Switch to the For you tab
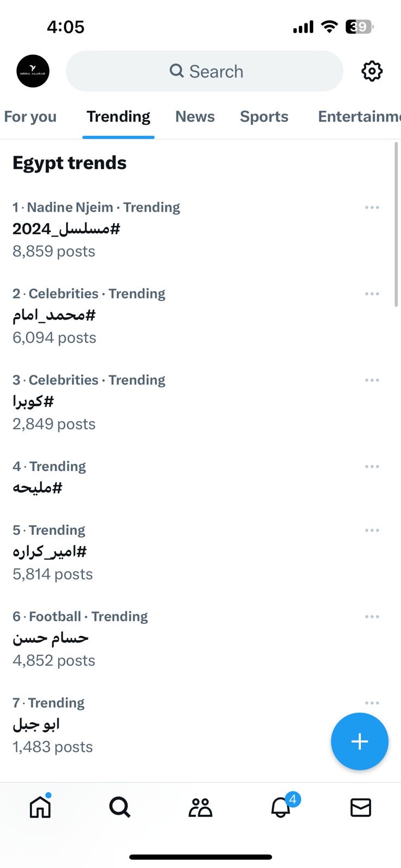Image resolution: width=401 pixels, height=868 pixels. (30, 117)
